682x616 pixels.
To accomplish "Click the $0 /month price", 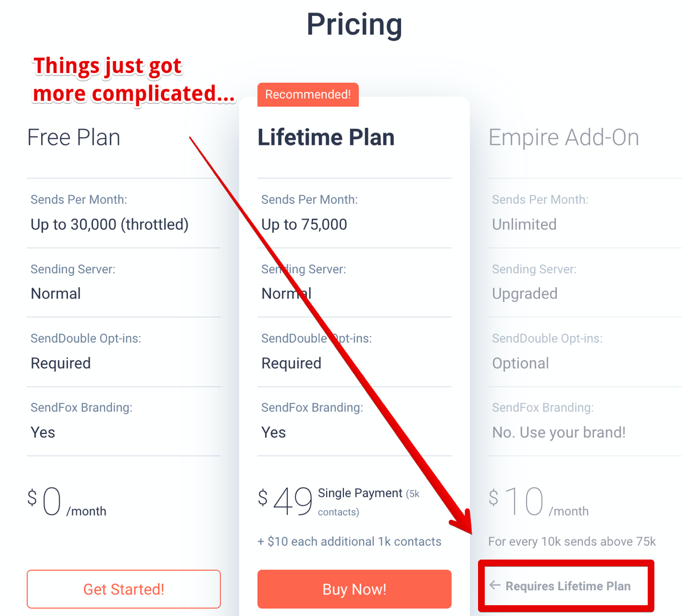I will [x=67, y=502].
